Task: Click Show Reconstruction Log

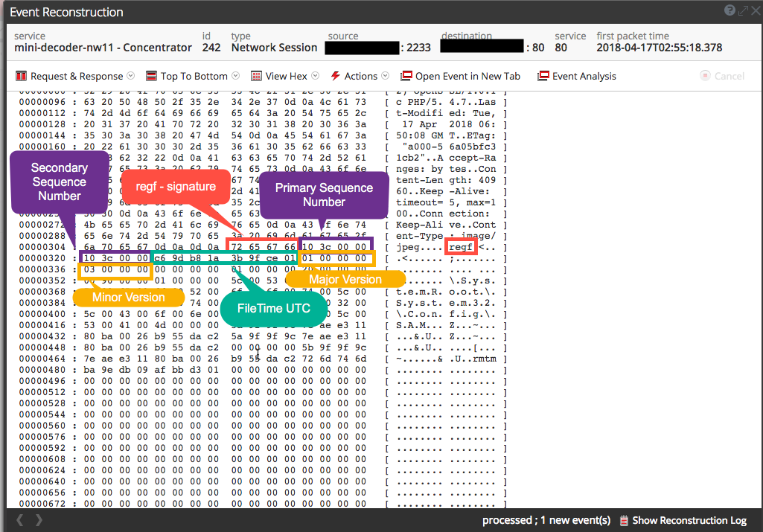Action: (x=689, y=520)
